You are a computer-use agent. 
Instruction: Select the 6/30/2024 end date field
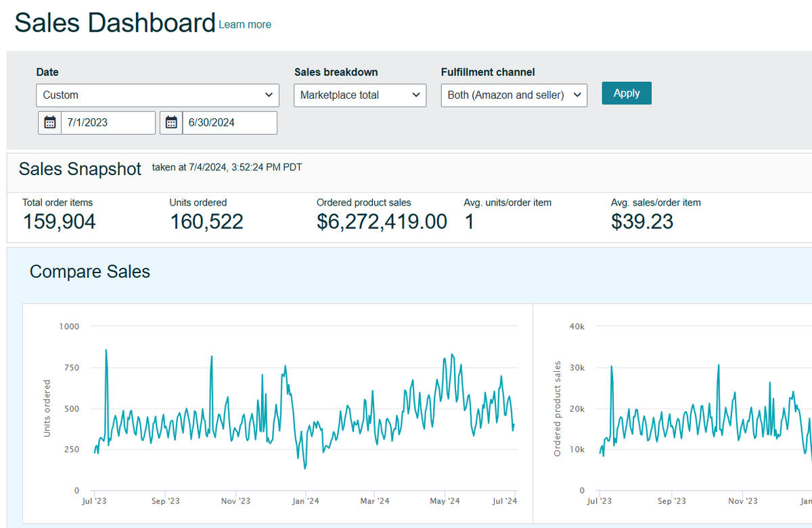coord(229,122)
